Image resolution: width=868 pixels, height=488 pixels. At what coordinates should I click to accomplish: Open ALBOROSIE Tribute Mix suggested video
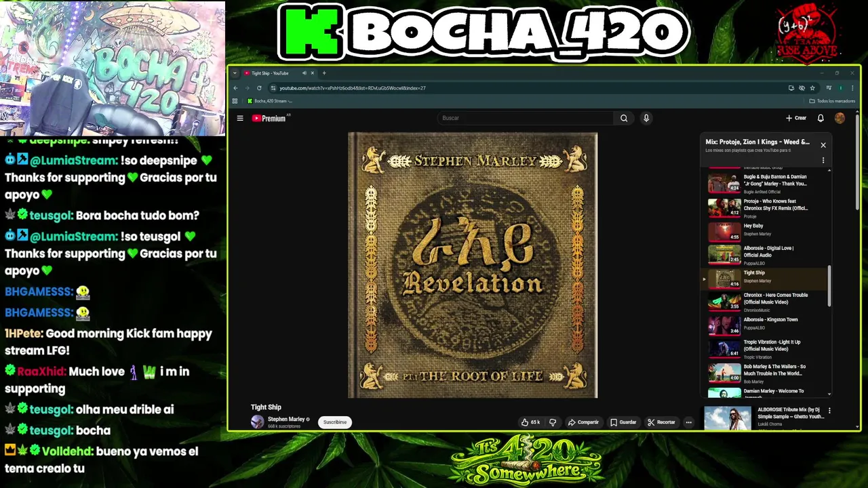click(x=765, y=418)
